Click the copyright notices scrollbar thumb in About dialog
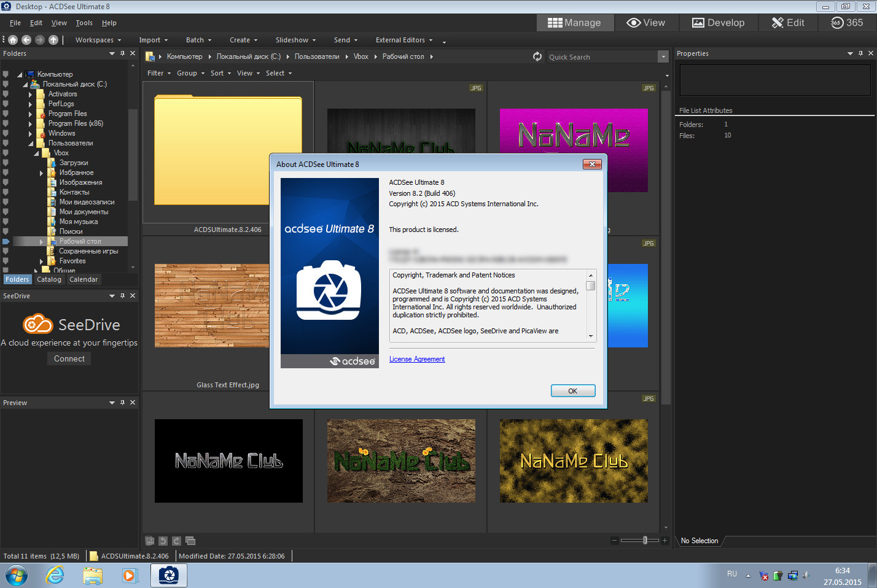This screenshot has height=588, width=877. (591, 285)
